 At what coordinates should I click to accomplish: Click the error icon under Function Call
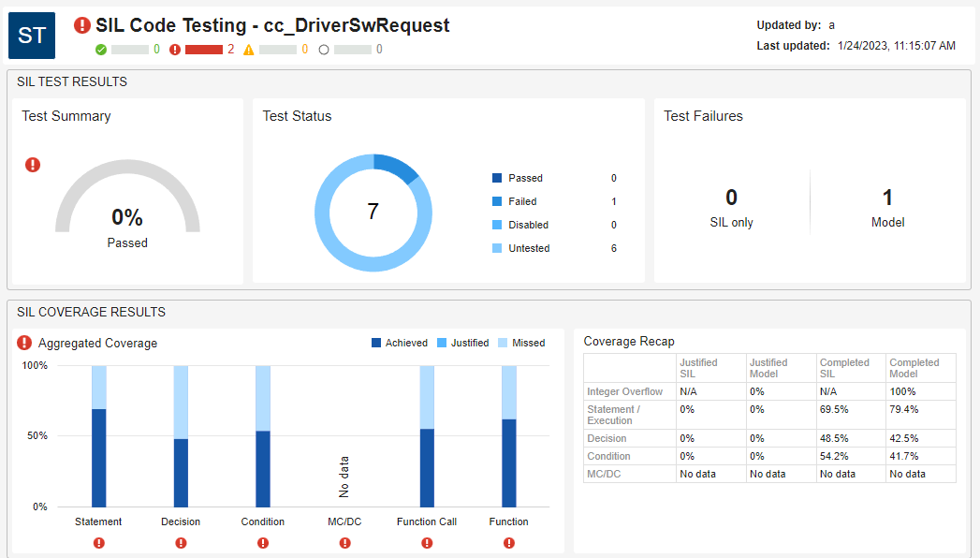[x=427, y=543]
